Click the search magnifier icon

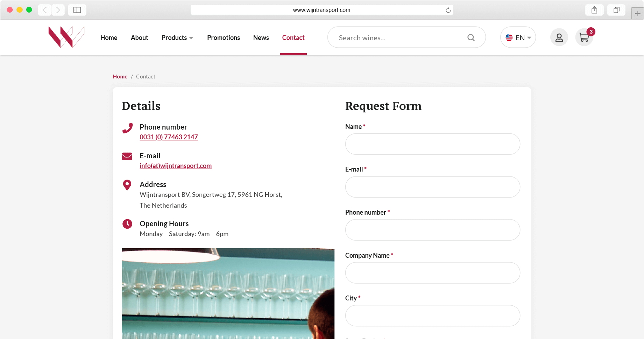click(x=471, y=37)
